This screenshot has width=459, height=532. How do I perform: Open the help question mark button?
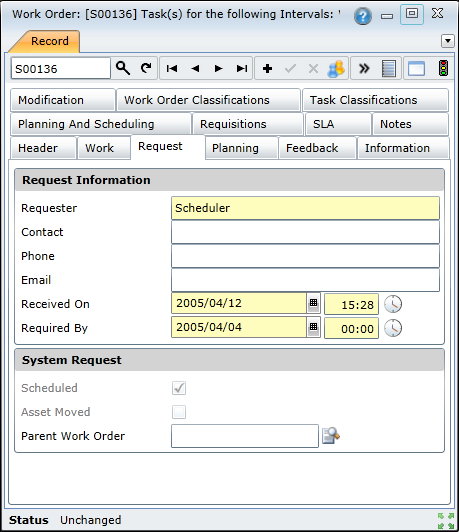(363, 16)
